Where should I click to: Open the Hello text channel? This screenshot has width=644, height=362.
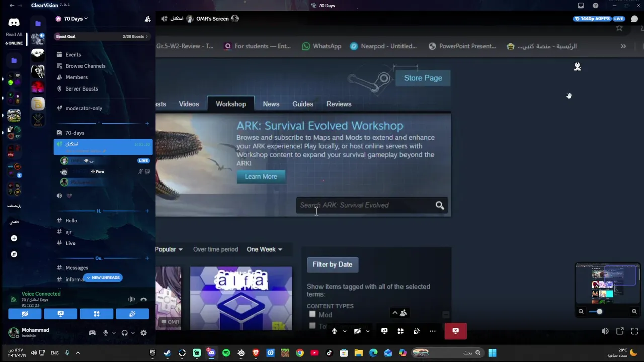pos(71,220)
